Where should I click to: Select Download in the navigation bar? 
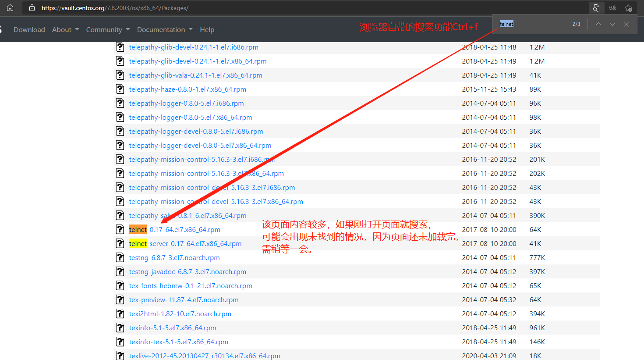click(29, 29)
